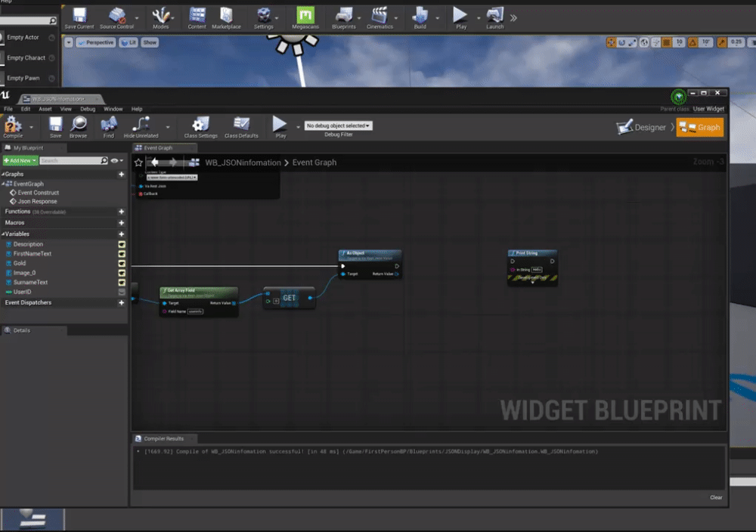Viewport: 756px width, 532px height.
Task: Open the Asset menu
Action: tap(45, 109)
